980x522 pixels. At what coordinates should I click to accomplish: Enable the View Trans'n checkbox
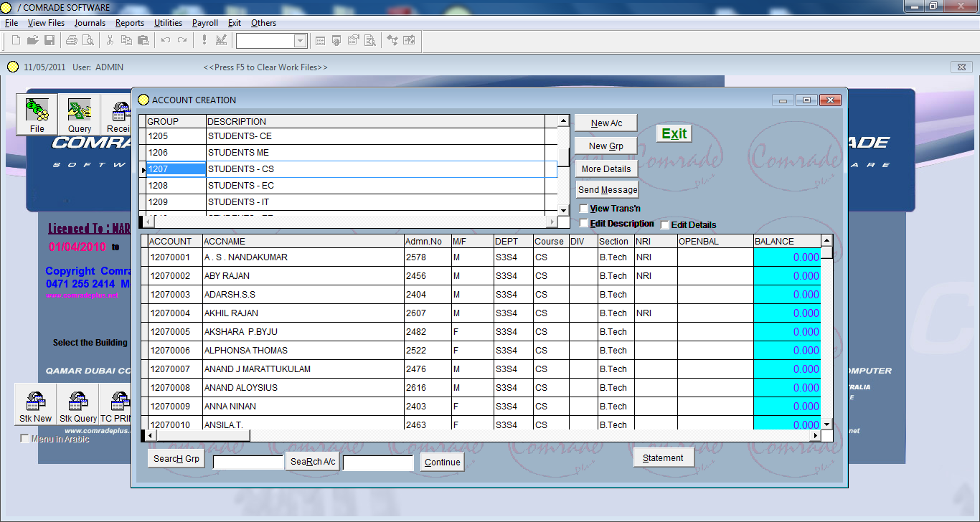coord(584,208)
